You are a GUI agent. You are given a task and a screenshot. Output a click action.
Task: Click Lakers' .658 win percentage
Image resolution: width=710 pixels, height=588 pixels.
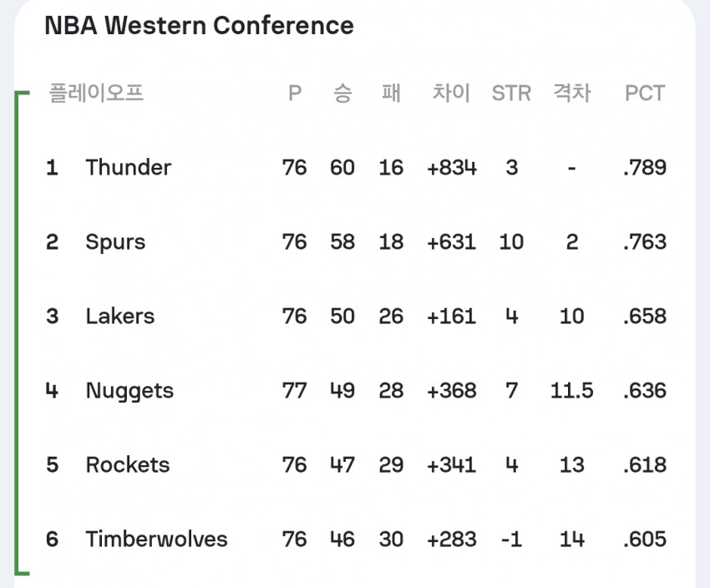[645, 317]
